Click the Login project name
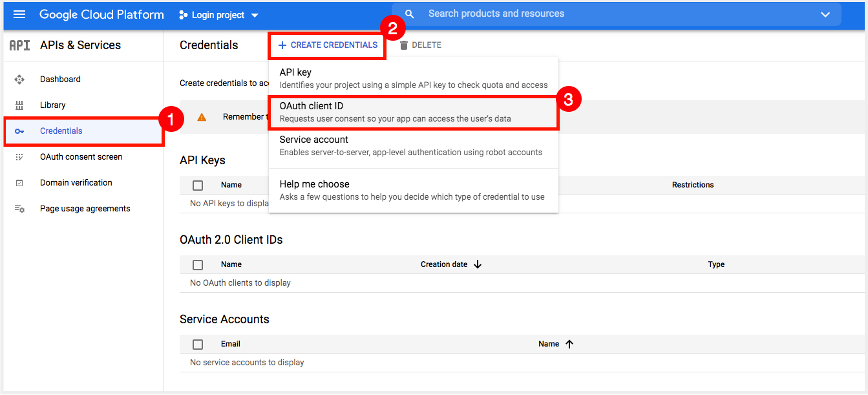 coord(218,16)
